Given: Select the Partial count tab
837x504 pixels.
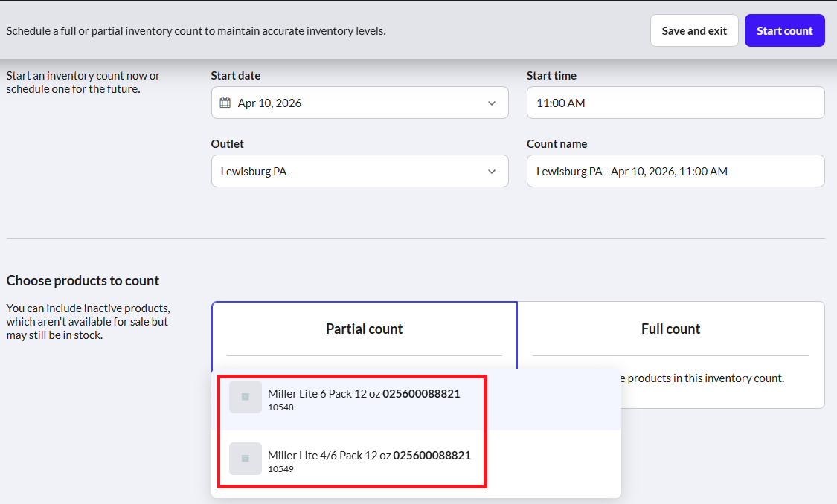Looking at the screenshot, I should 364,329.
